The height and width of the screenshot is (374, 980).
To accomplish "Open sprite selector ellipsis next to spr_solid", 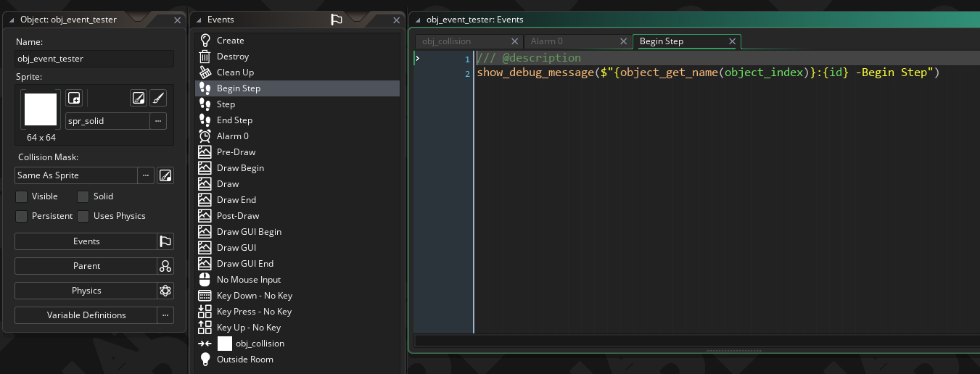I will point(159,121).
